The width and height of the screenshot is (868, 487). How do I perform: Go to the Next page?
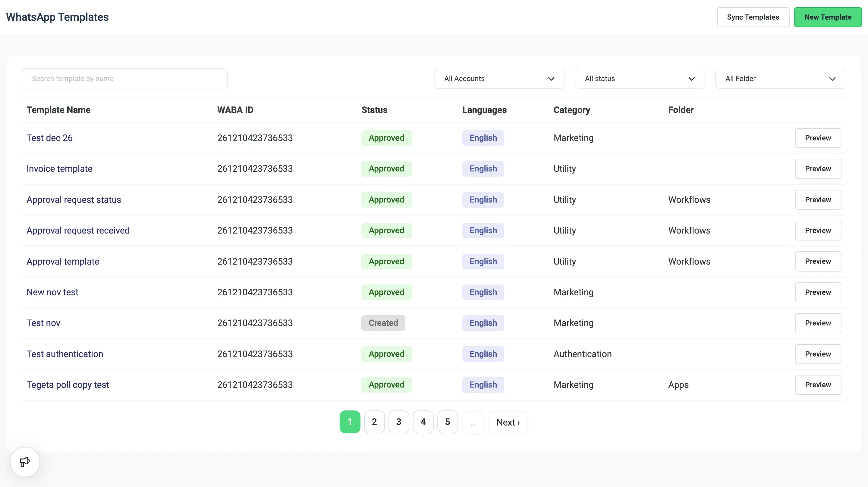coord(508,422)
